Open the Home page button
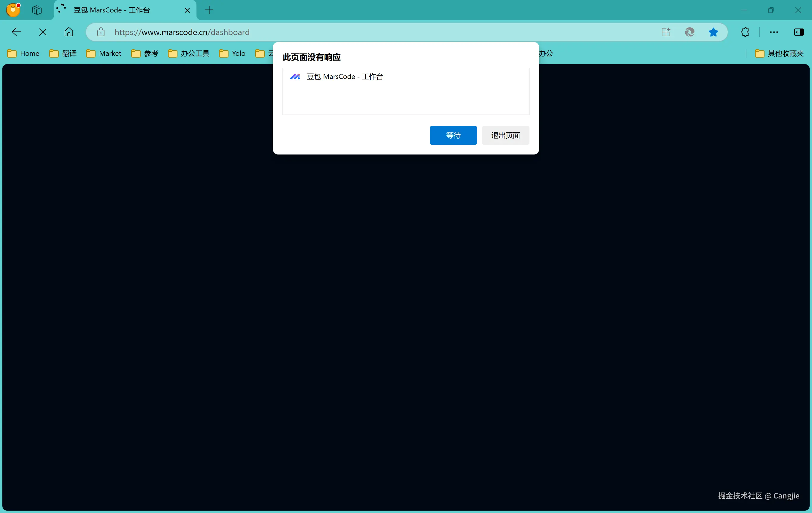 tap(69, 32)
